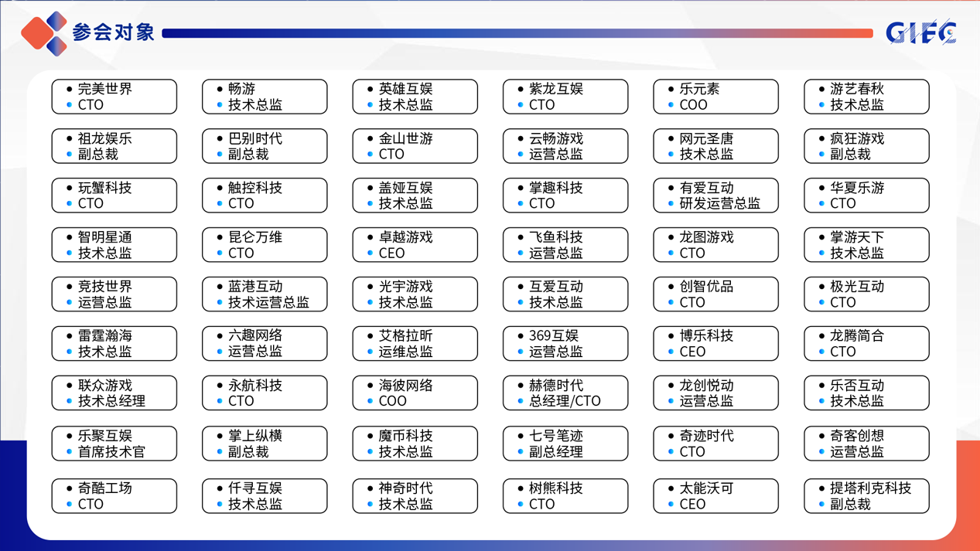Image resolution: width=980 pixels, height=551 pixels.
Task: Click the 游艺春秋 entry
Action: (x=866, y=97)
